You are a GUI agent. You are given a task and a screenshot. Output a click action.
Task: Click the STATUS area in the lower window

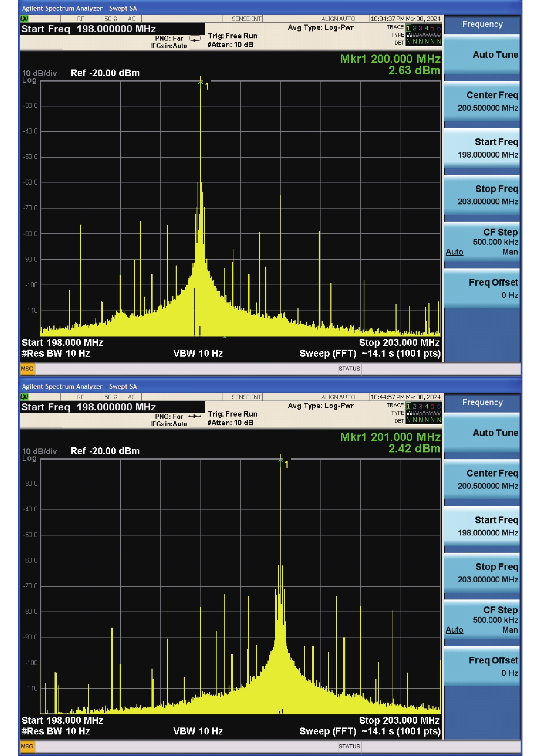click(349, 746)
